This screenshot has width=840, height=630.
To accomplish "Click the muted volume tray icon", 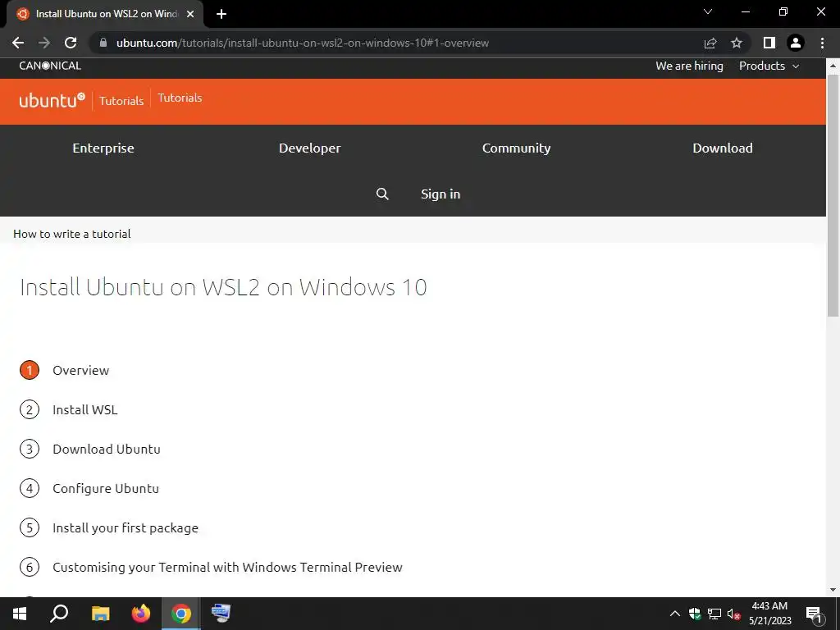I will (734, 614).
